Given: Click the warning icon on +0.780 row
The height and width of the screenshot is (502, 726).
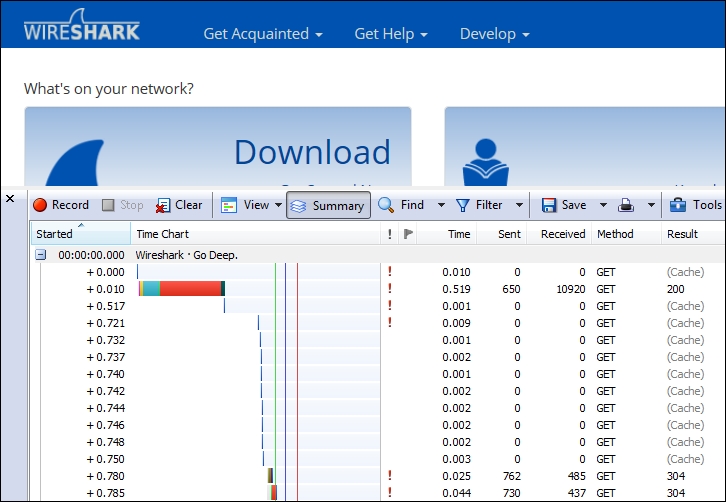Looking at the screenshot, I should [390, 475].
